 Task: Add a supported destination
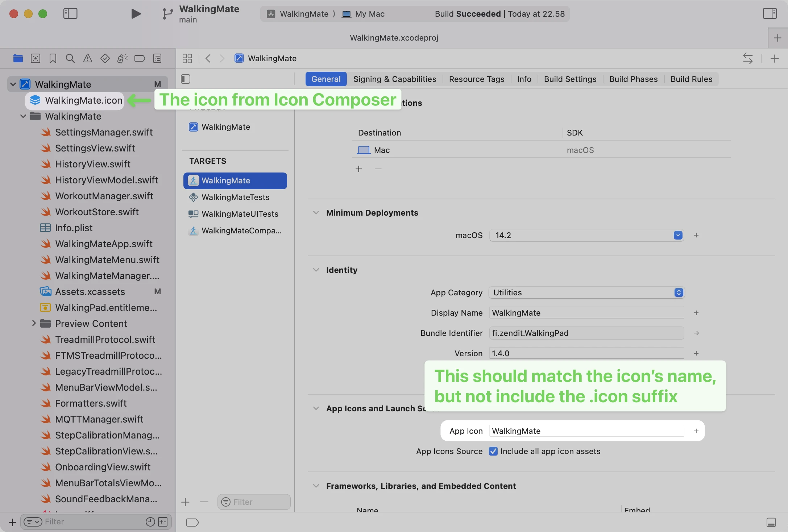(x=359, y=169)
